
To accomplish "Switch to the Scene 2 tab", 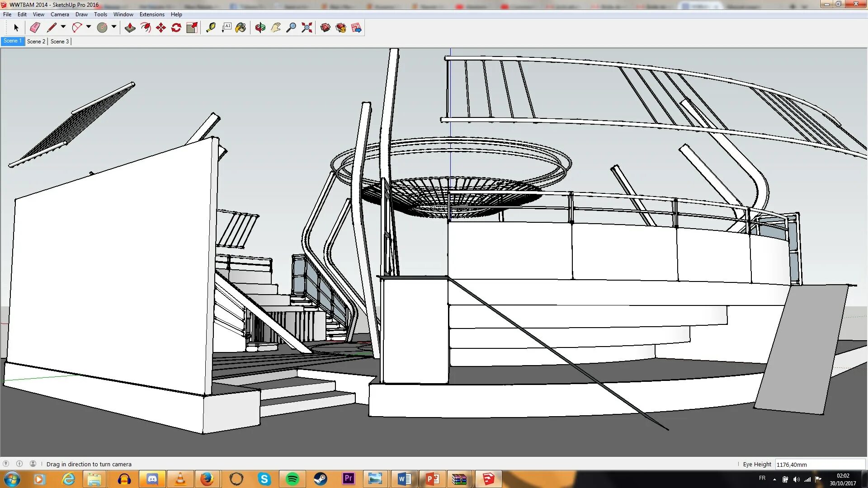I will (36, 41).
